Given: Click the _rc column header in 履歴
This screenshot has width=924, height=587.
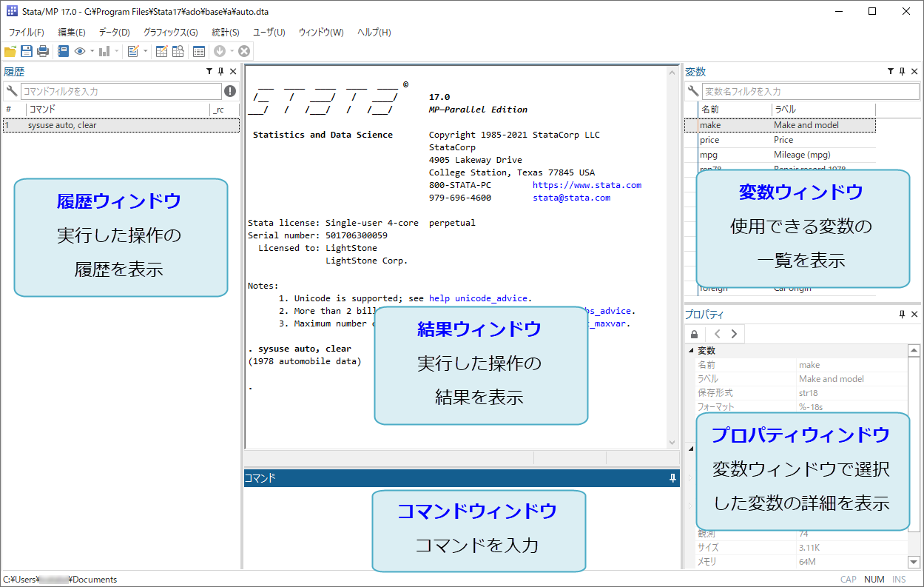Looking at the screenshot, I should tap(224, 110).
